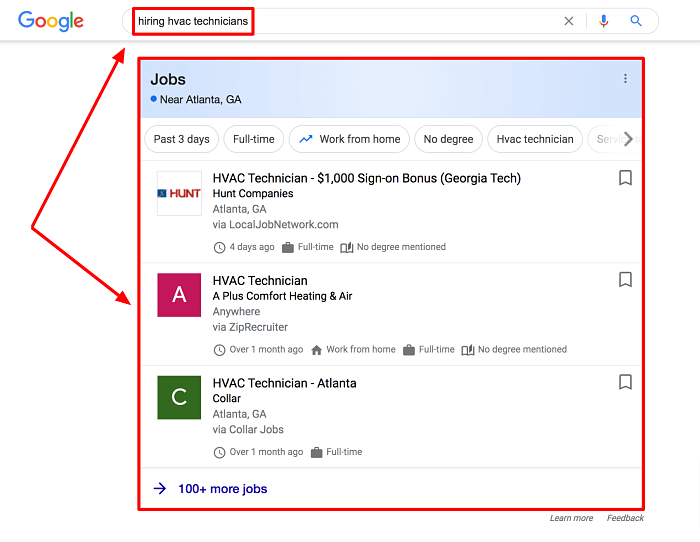The image size is (700, 542).
Task: Apply the Full-time filter chip
Action: [x=254, y=139]
